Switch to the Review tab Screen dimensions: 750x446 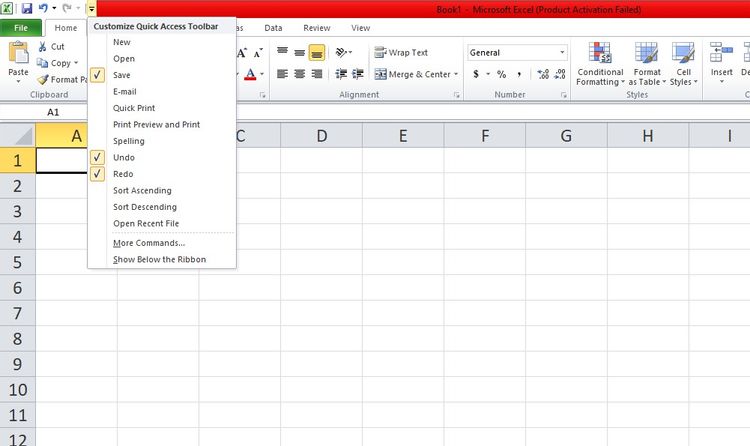[x=317, y=28]
